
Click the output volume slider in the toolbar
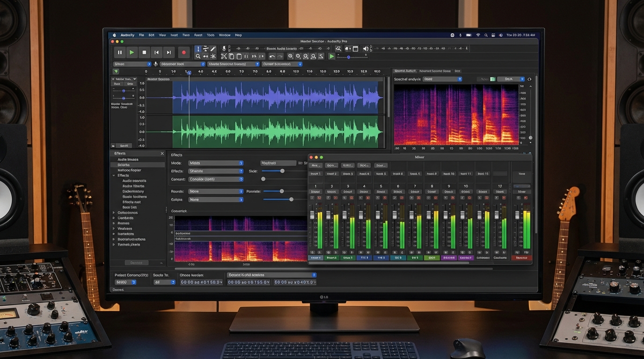(349, 57)
